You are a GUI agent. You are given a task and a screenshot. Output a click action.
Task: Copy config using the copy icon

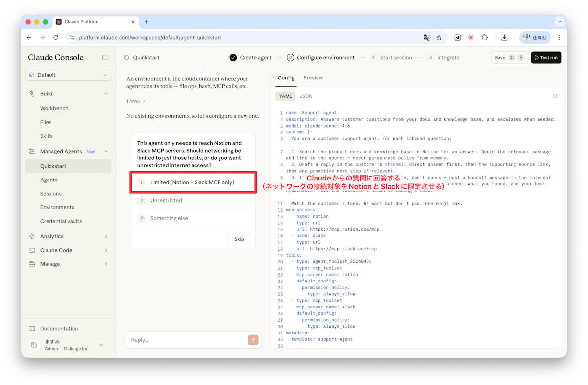[555, 96]
